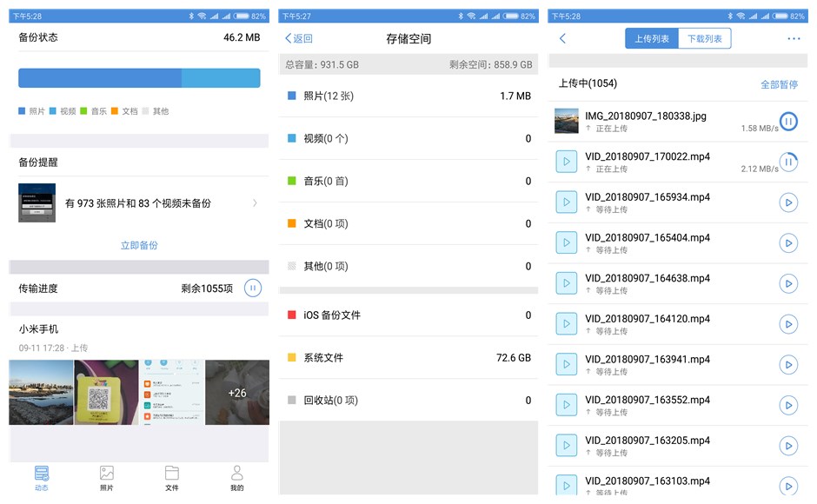The width and height of the screenshot is (817, 504).
Task: Click video file icon for VID_20180907_165934.mp4
Action: click(567, 202)
